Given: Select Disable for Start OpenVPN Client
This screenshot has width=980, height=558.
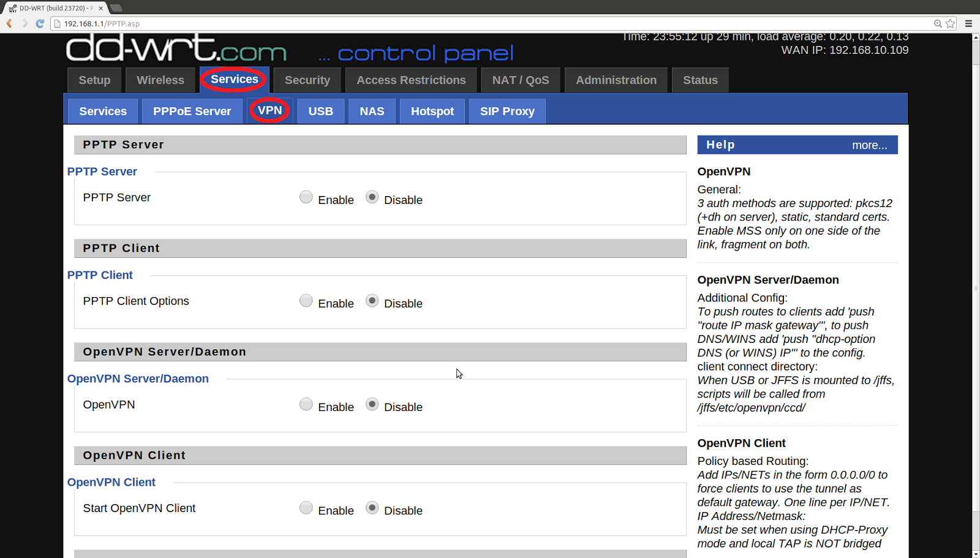Looking at the screenshot, I should pos(372,508).
